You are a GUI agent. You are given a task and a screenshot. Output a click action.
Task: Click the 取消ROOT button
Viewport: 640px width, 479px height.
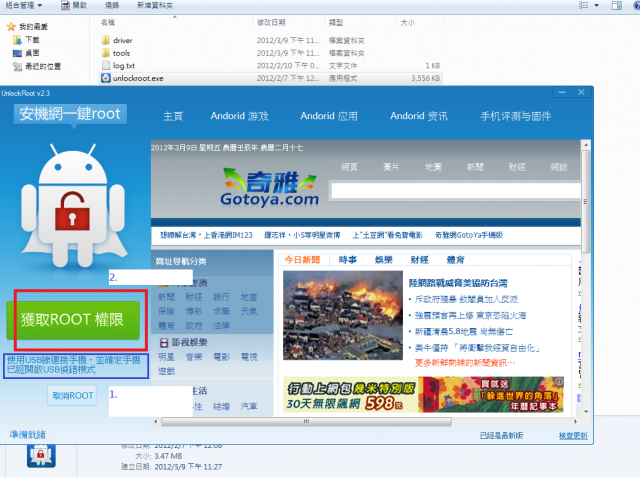[72, 395]
